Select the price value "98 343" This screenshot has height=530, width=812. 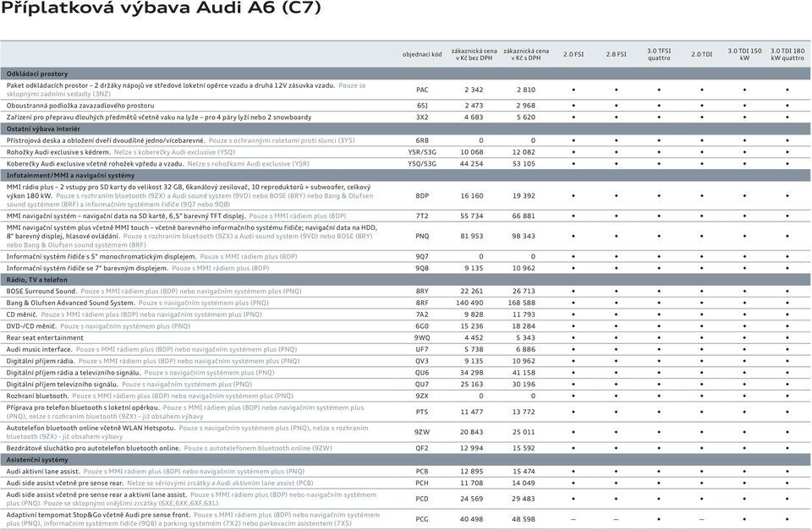(524, 236)
